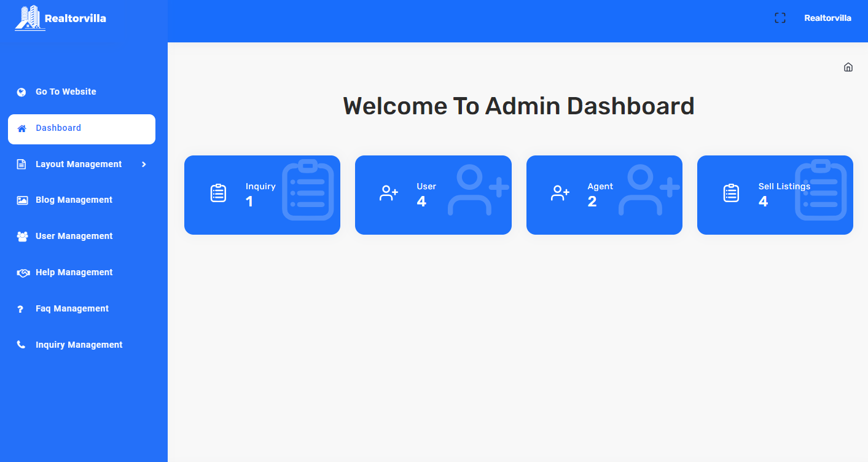
Task: Click the question mark icon for Faq Management
Action: point(21,309)
